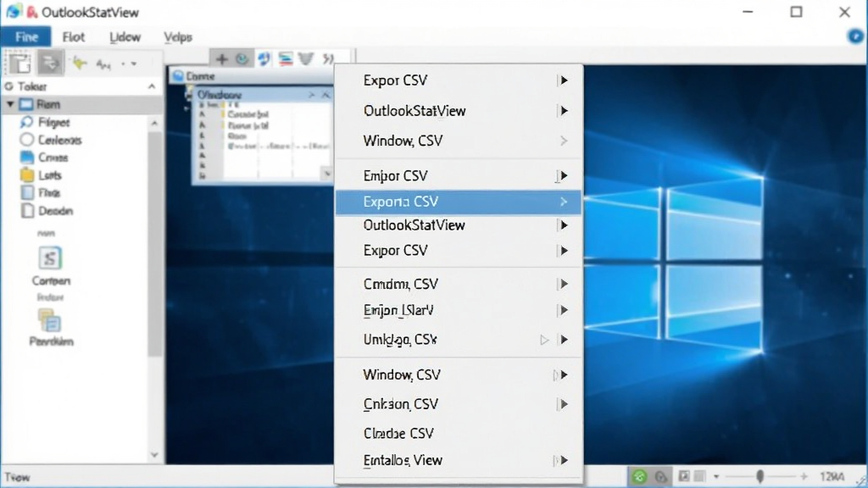Click the green round status bar icon
This screenshot has width=868, height=488.
[x=639, y=476]
